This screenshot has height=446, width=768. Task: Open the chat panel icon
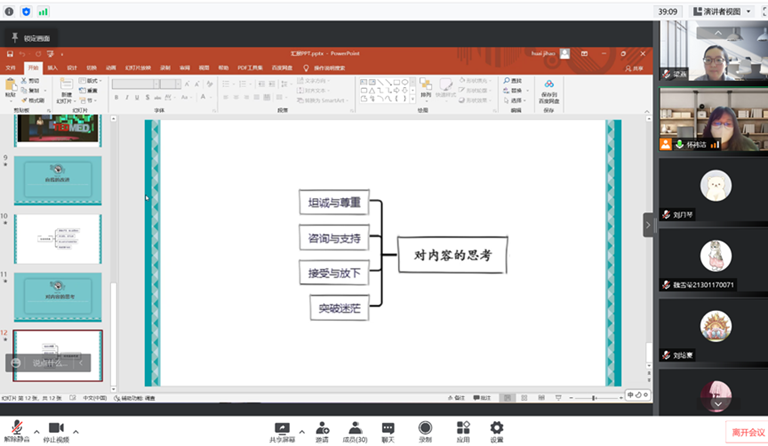coord(388,428)
